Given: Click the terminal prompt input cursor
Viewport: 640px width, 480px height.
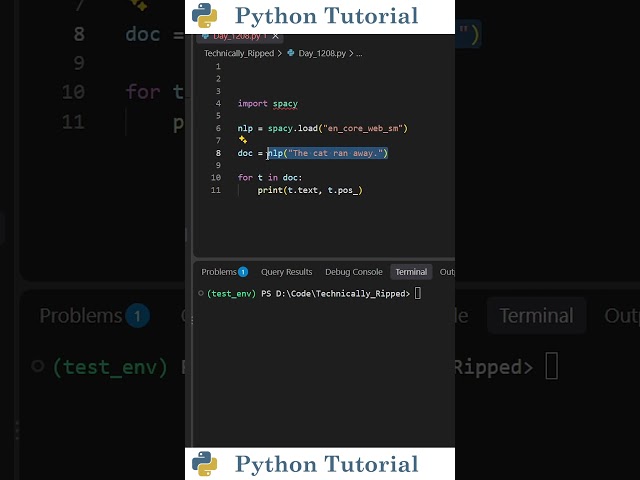Looking at the screenshot, I should (418, 293).
